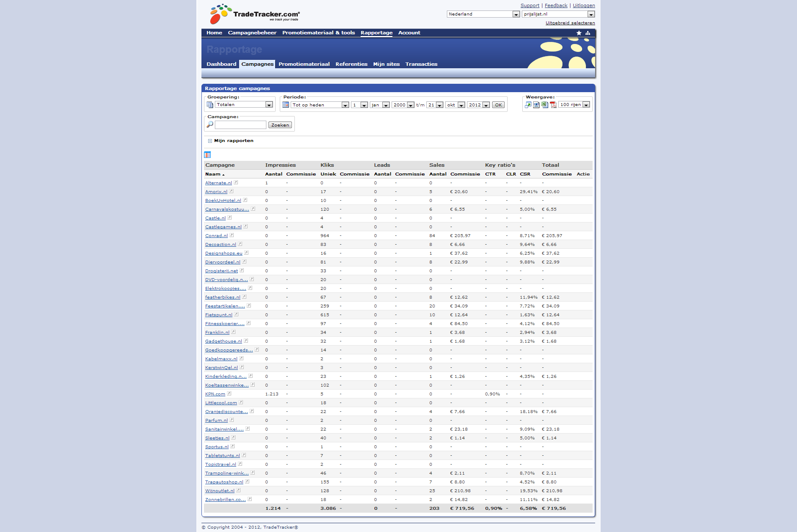Open the Account menu

409,33
